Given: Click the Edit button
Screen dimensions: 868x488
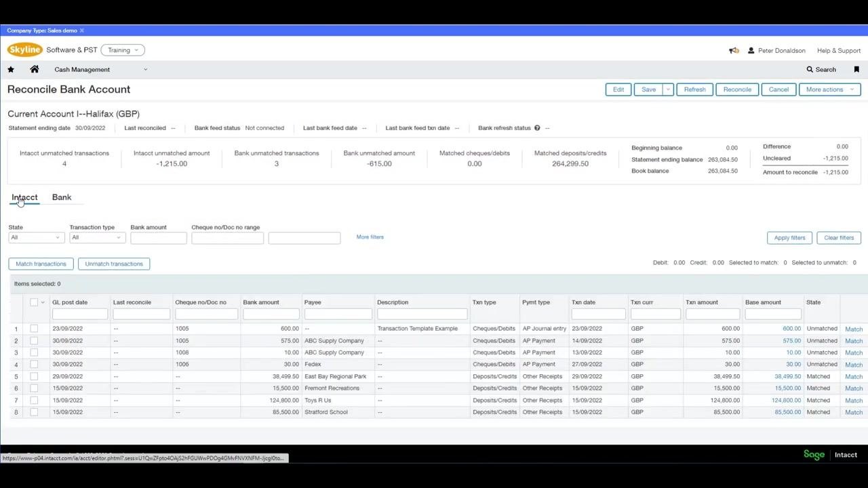Looking at the screenshot, I should click(x=618, y=89).
